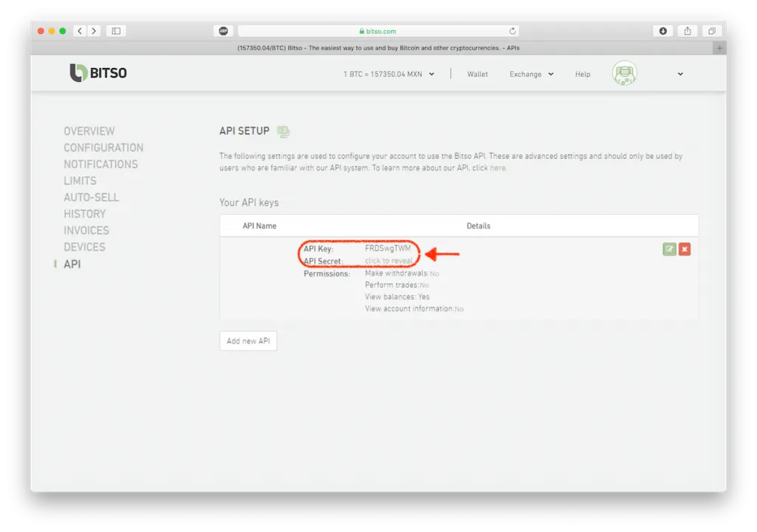Open the AdBlock extension icon
Image resolution: width=757 pixels, height=532 pixels.
(x=223, y=31)
